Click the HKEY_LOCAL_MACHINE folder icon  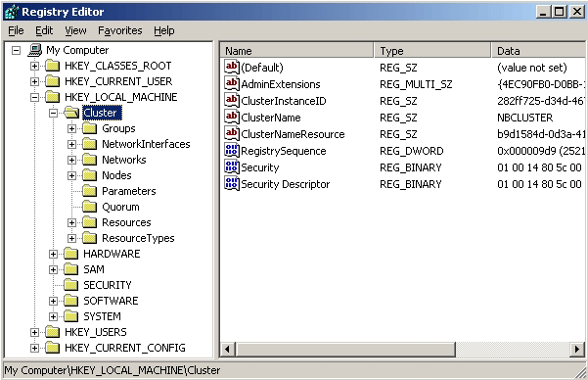52,97
